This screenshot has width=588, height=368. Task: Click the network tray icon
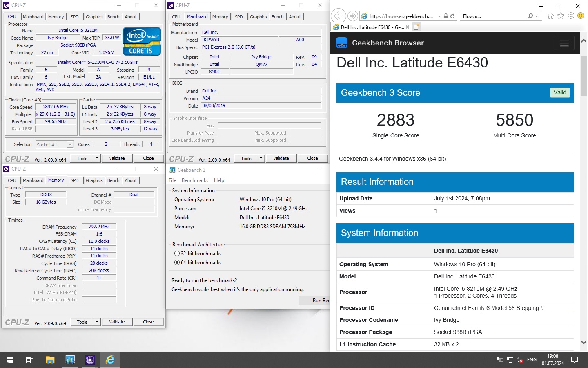click(510, 360)
